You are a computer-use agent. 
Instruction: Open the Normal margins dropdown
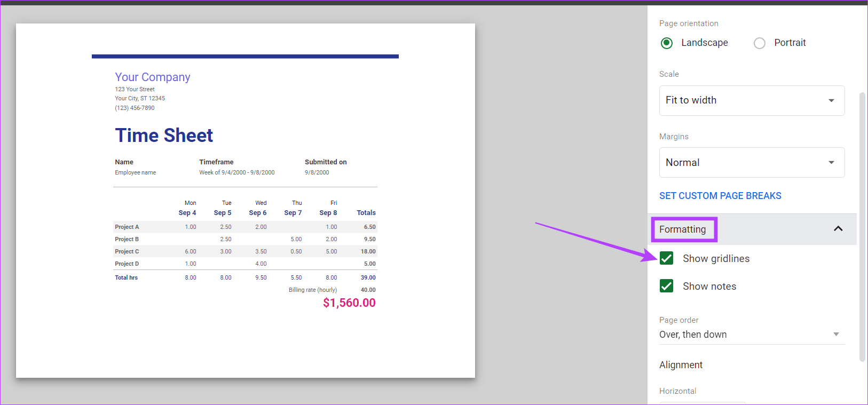[752, 163]
